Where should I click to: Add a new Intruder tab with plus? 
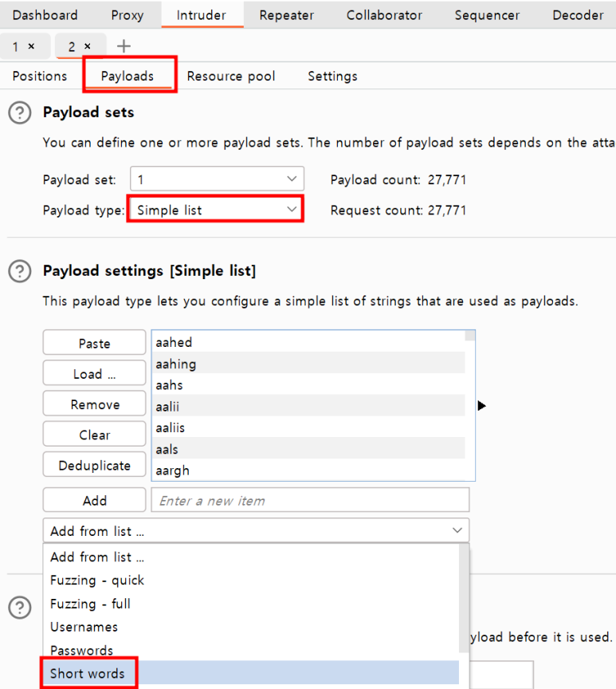pyautogui.click(x=124, y=46)
